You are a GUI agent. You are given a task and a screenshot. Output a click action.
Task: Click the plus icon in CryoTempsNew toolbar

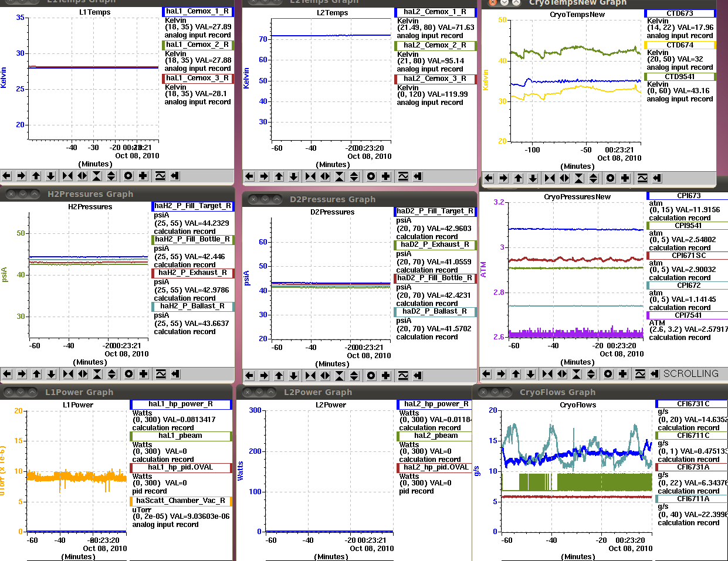(625, 178)
